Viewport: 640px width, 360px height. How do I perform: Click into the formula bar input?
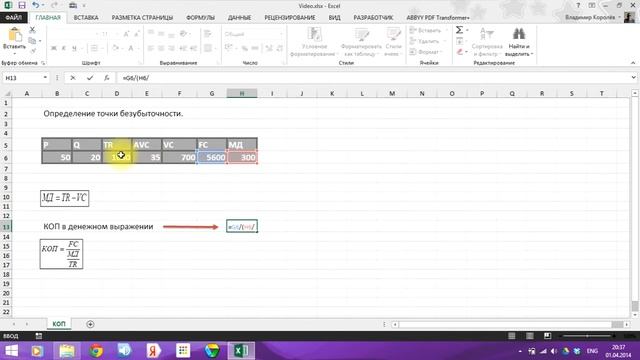click(373, 78)
